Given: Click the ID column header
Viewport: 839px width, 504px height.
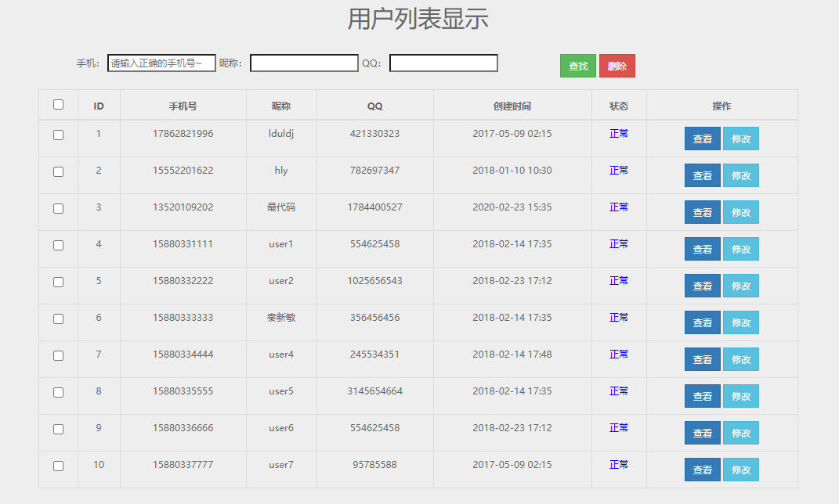Looking at the screenshot, I should coord(99,106).
